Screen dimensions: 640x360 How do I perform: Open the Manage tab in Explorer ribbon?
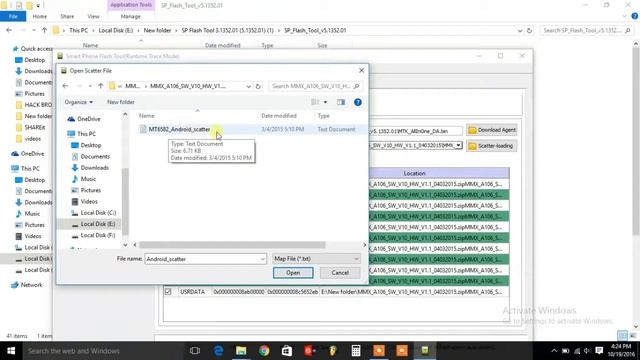coord(130,16)
